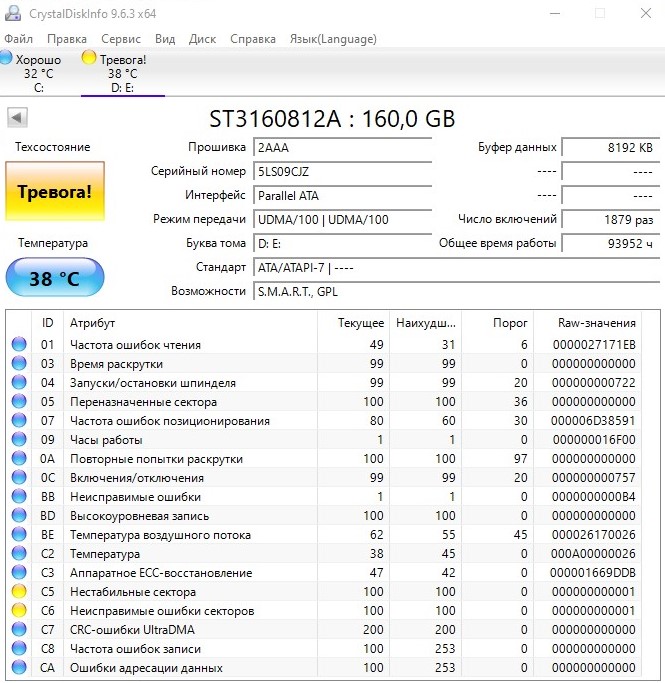Click the status icon for attribute 0A
665x683 pixels.
[x=19, y=458]
